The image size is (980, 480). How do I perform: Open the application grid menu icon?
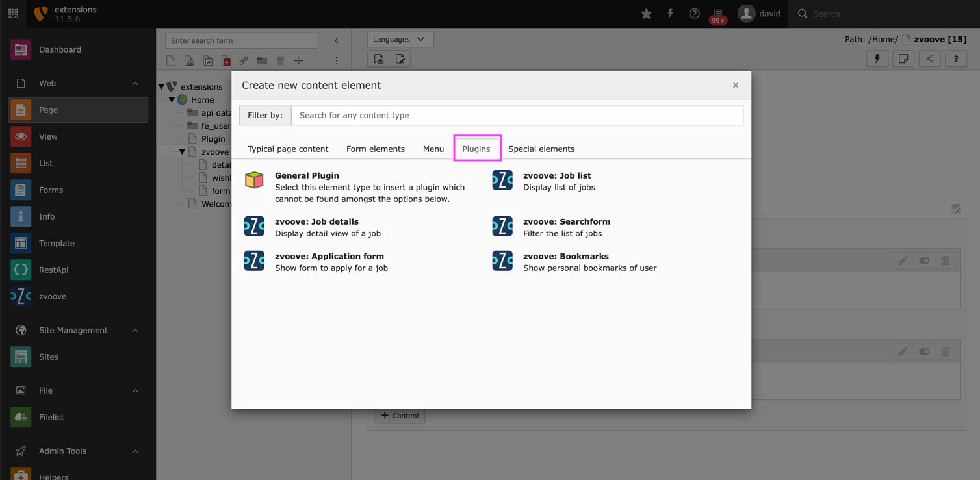pos(13,14)
